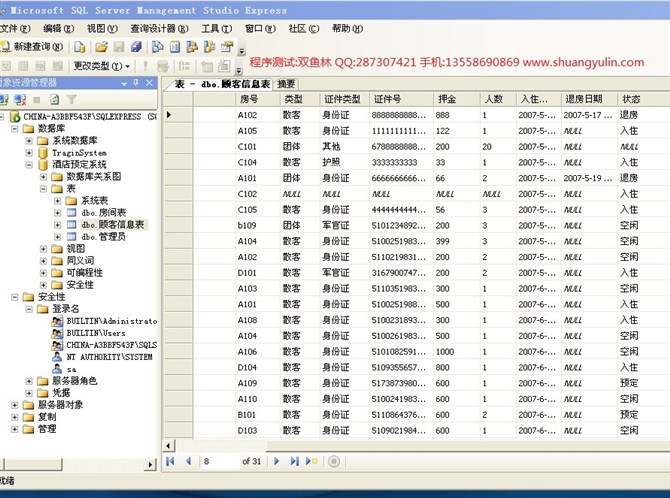Open the 视图(V) menu

(102, 29)
